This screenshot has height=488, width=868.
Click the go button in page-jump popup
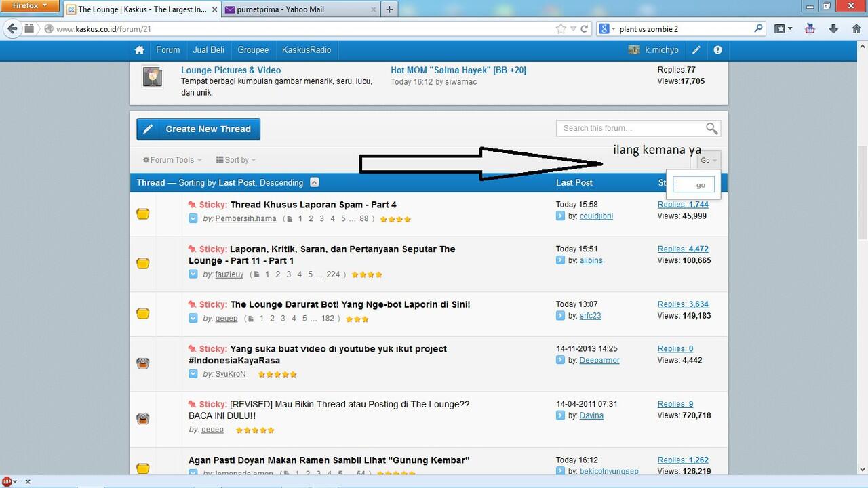701,185
